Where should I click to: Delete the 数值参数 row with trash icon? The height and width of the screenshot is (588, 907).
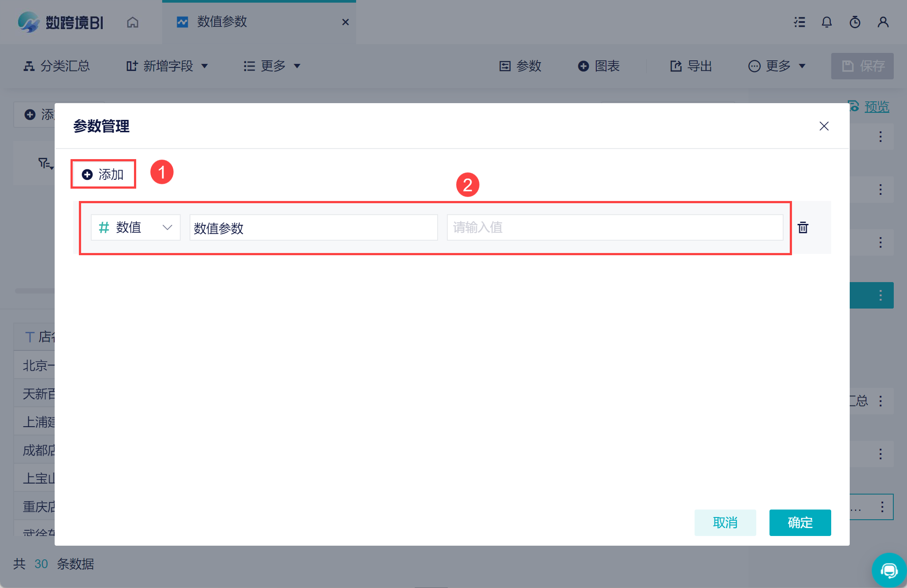[x=803, y=227]
